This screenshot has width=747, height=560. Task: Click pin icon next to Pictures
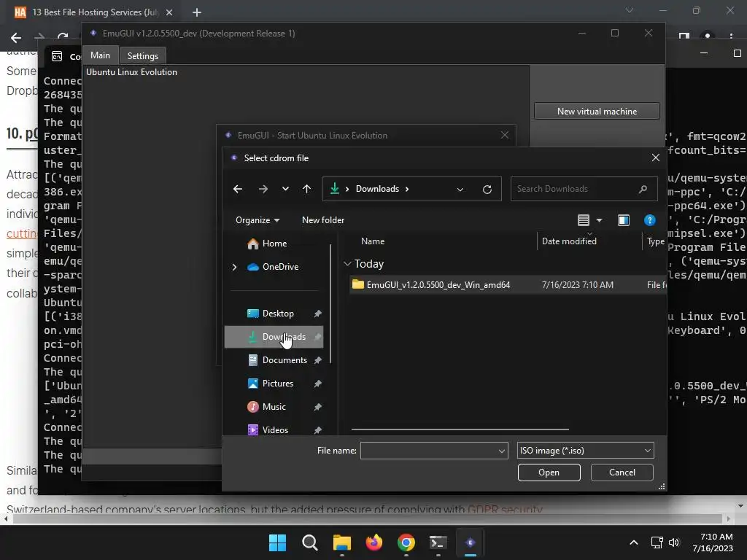click(x=318, y=384)
